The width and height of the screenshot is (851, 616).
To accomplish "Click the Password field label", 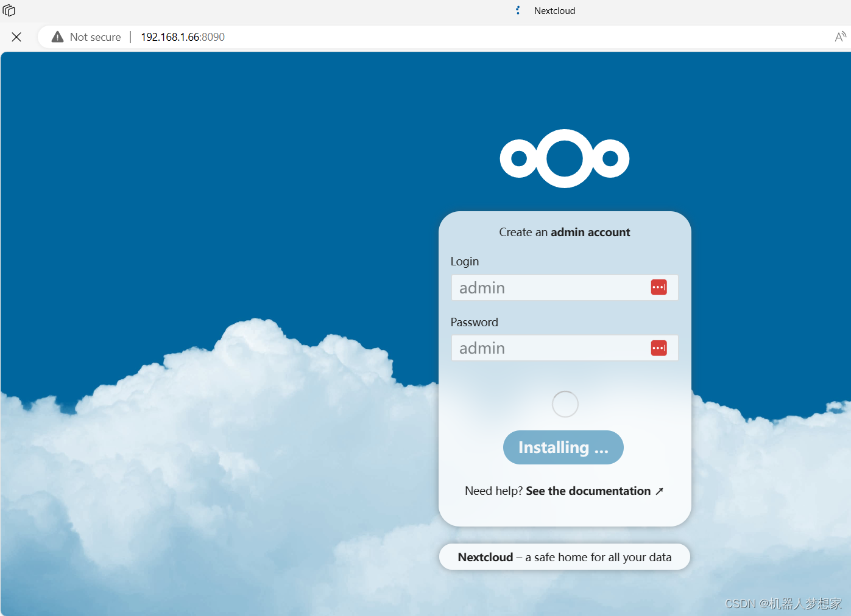I will [x=474, y=322].
